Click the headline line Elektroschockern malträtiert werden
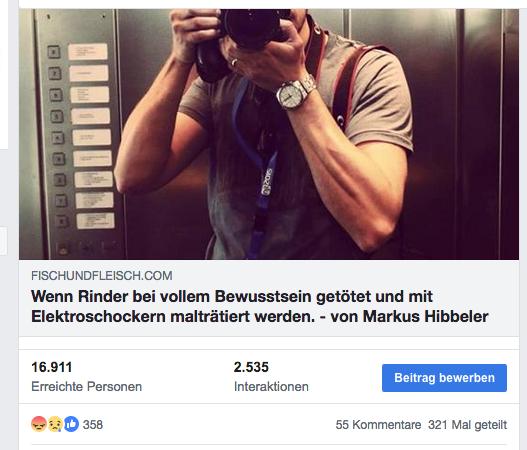The image size is (527, 450). pyautogui.click(x=173, y=317)
